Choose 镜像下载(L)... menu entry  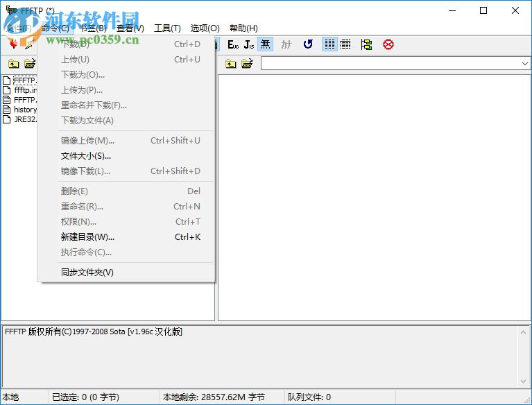point(126,171)
